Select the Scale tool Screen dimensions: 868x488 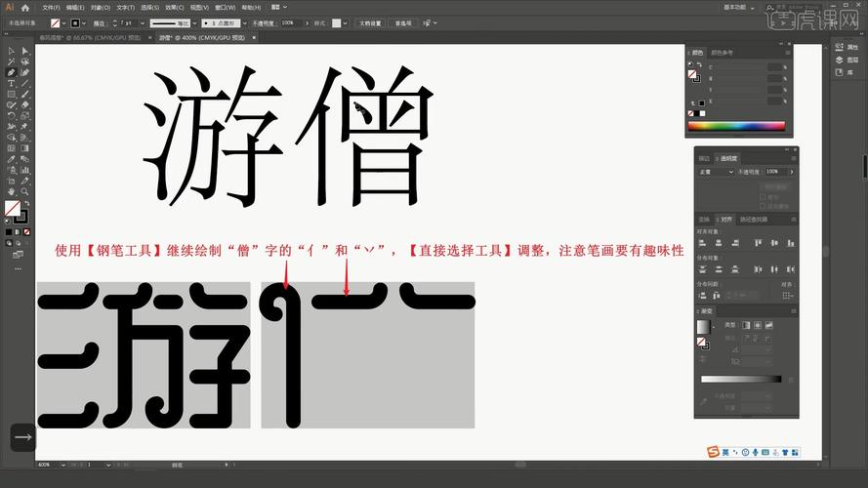point(25,115)
